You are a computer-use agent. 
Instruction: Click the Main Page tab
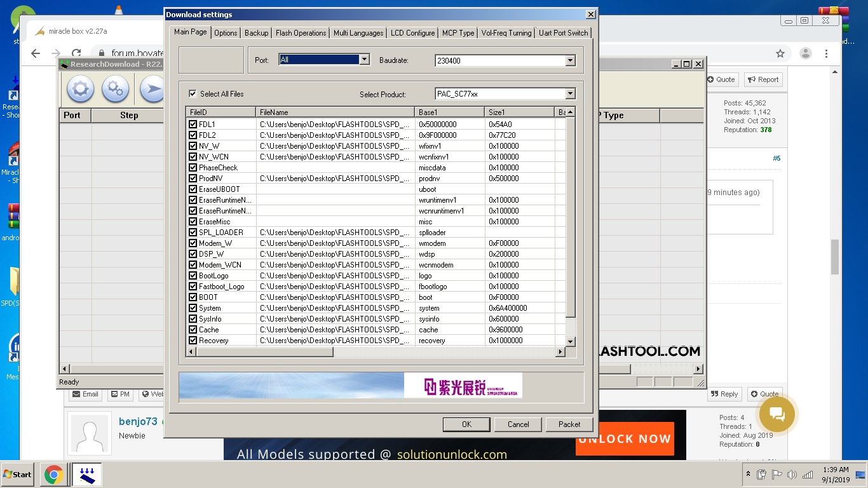[191, 32]
